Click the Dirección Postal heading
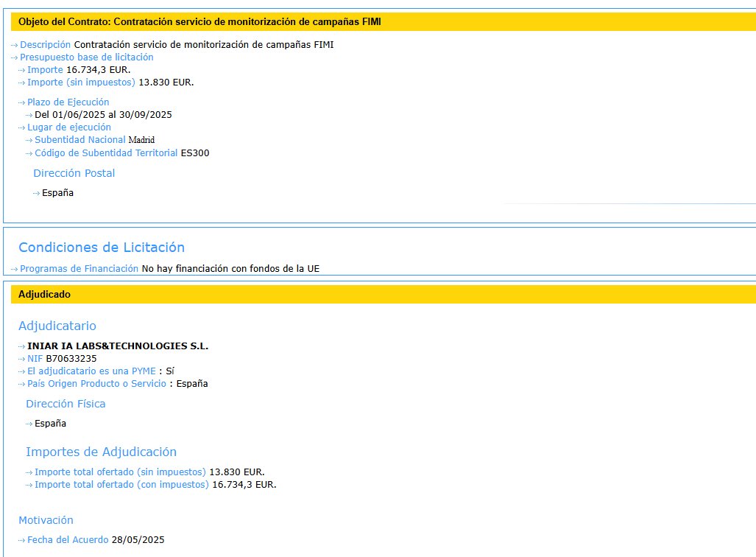Screen dimensions: 756x557 point(74,174)
